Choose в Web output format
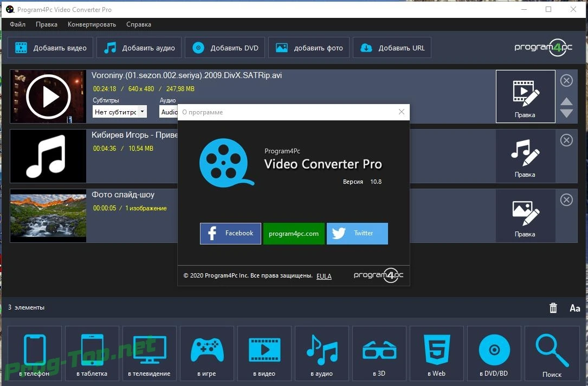Image resolution: width=588 pixels, height=386 pixels. [x=436, y=353]
